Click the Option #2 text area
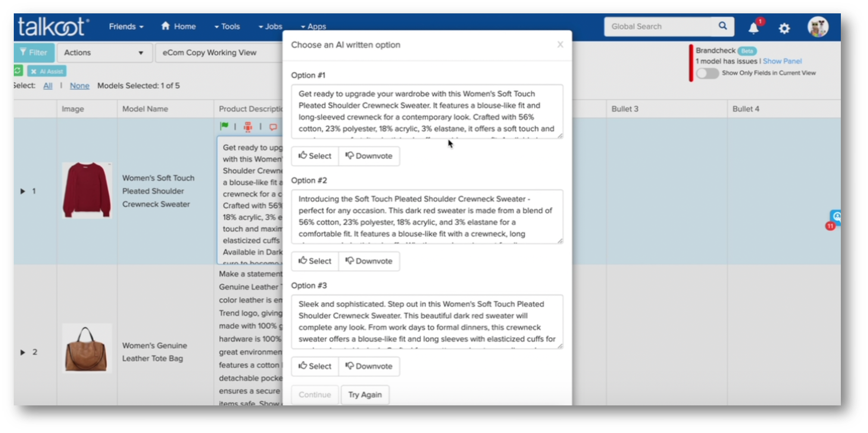This screenshot has height=433, width=868. tap(427, 217)
